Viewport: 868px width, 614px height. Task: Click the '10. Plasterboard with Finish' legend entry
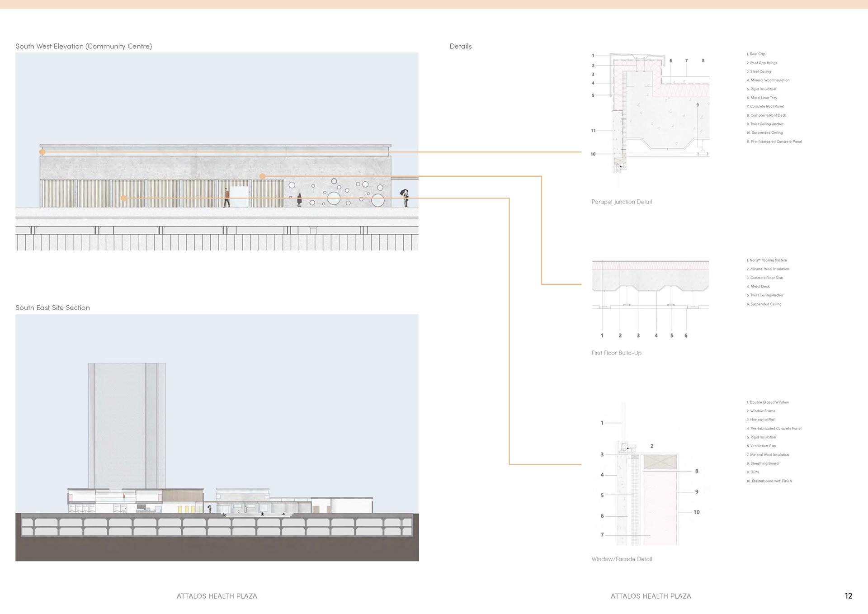(769, 481)
